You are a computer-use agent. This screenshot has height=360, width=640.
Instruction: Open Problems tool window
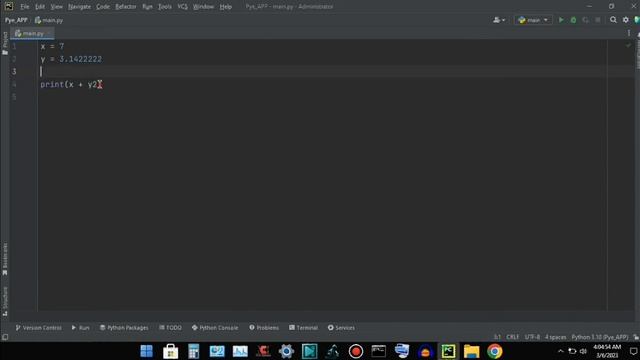tap(264, 328)
